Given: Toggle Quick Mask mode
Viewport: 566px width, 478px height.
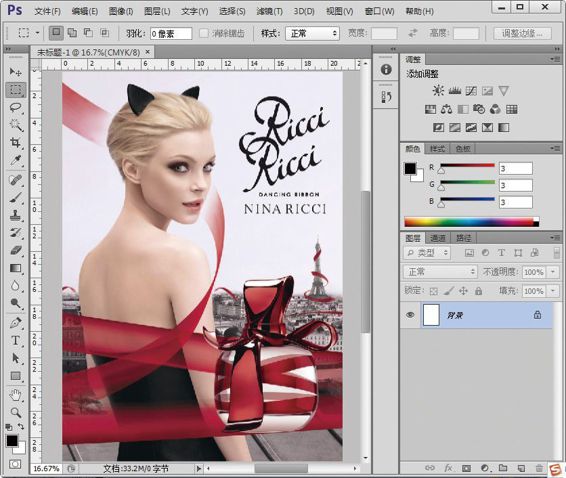Looking at the screenshot, I should pos(15,464).
